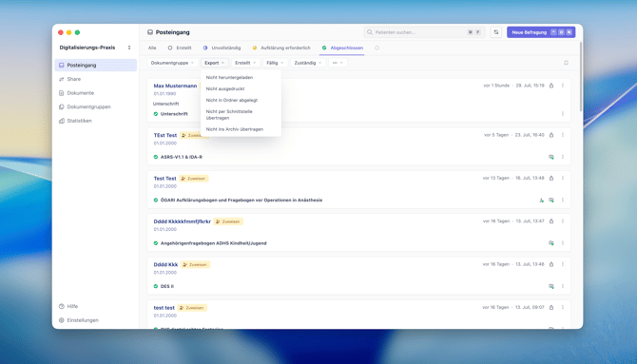The height and width of the screenshot is (364, 637).
Task: Click export status icon on ASRS-V1.1 & IDA-R row
Action: [551, 157]
